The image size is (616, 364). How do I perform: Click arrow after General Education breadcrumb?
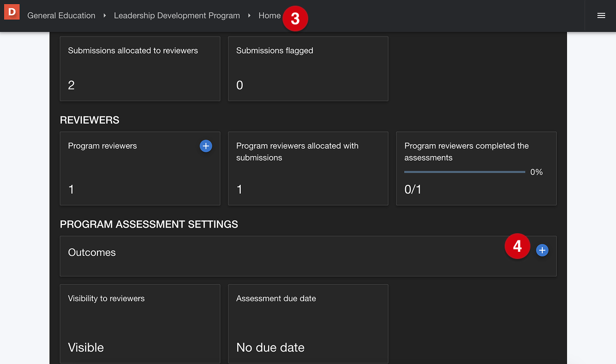pyautogui.click(x=105, y=15)
